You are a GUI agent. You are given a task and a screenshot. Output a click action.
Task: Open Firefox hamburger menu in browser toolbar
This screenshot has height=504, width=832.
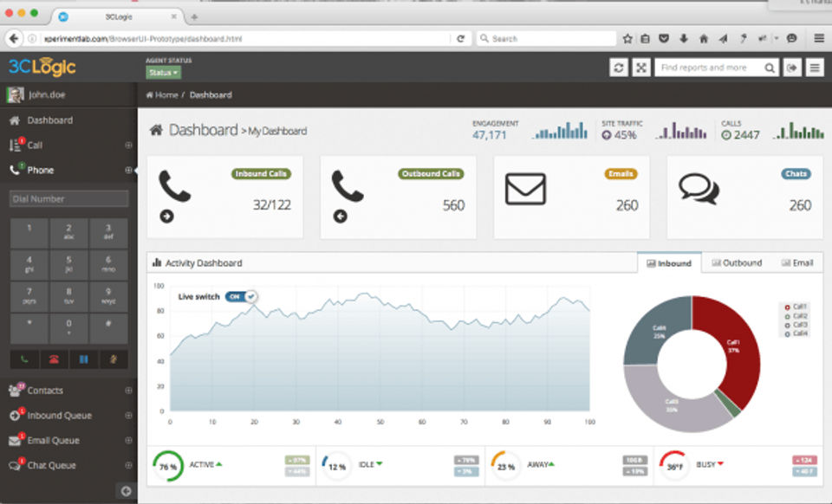819,38
